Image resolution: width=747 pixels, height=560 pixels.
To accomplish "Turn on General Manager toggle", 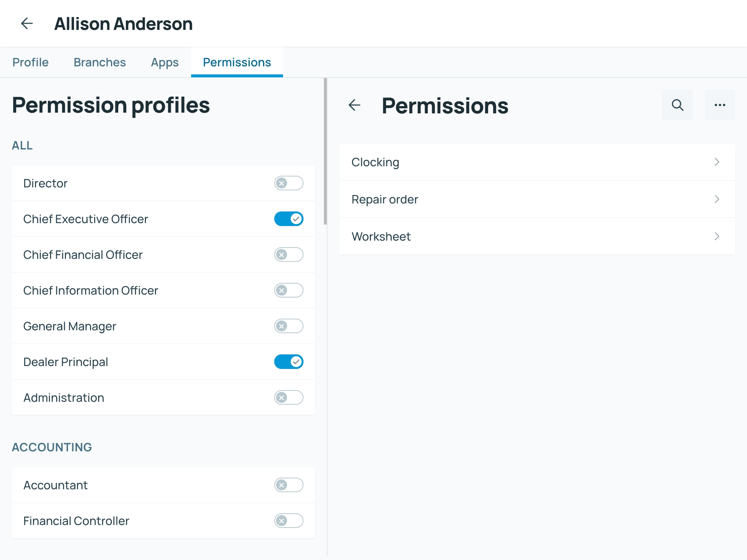I will pos(289,326).
